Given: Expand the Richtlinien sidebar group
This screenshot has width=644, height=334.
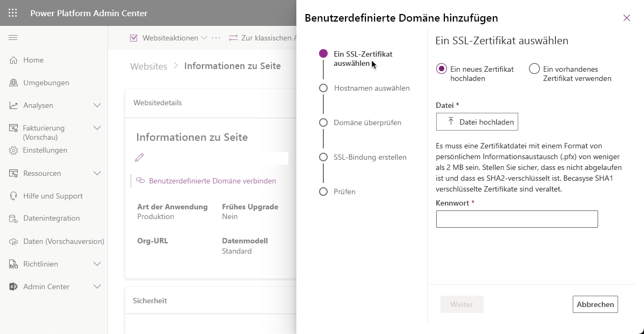Looking at the screenshot, I should 97,264.
